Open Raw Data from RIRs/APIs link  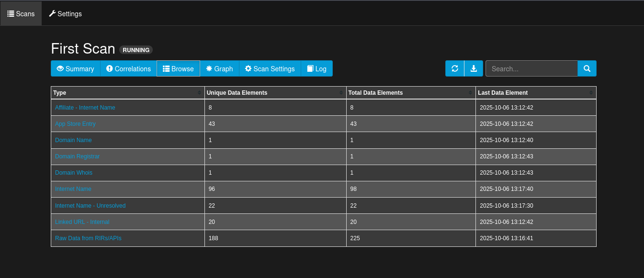coord(88,238)
